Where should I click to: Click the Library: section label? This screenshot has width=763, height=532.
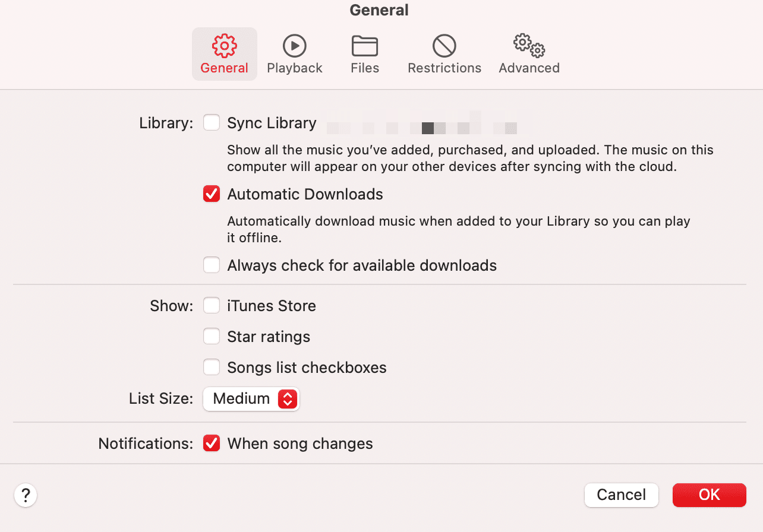point(166,123)
